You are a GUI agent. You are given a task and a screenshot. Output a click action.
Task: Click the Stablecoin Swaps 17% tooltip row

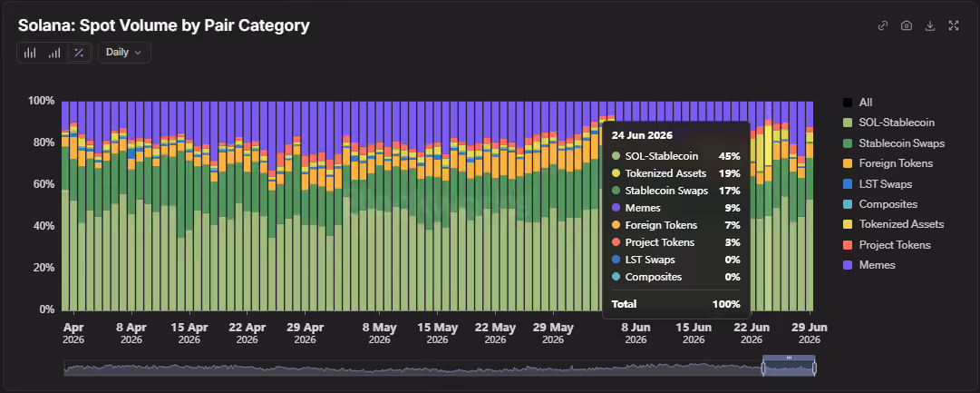(676, 191)
